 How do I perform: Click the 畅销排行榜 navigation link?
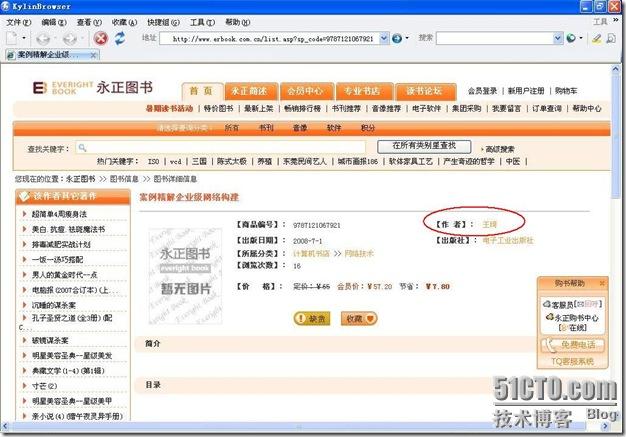pos(302,109)
